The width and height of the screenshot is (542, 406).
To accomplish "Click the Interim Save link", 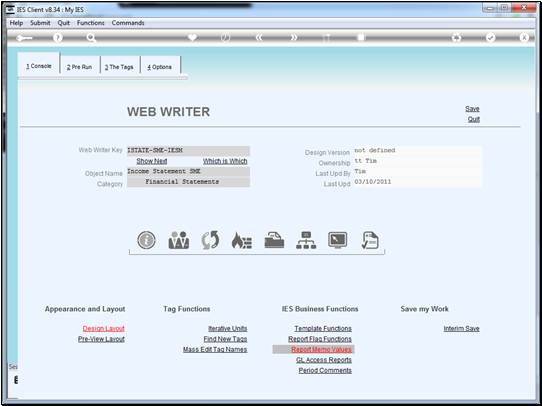I will click(461, 328).
